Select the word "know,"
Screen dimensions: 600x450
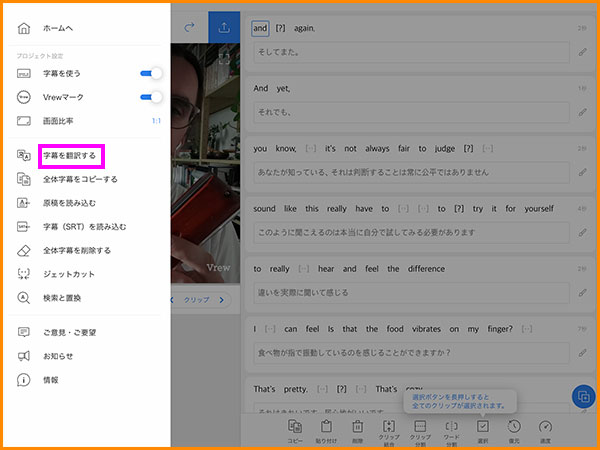coord(286,148)
